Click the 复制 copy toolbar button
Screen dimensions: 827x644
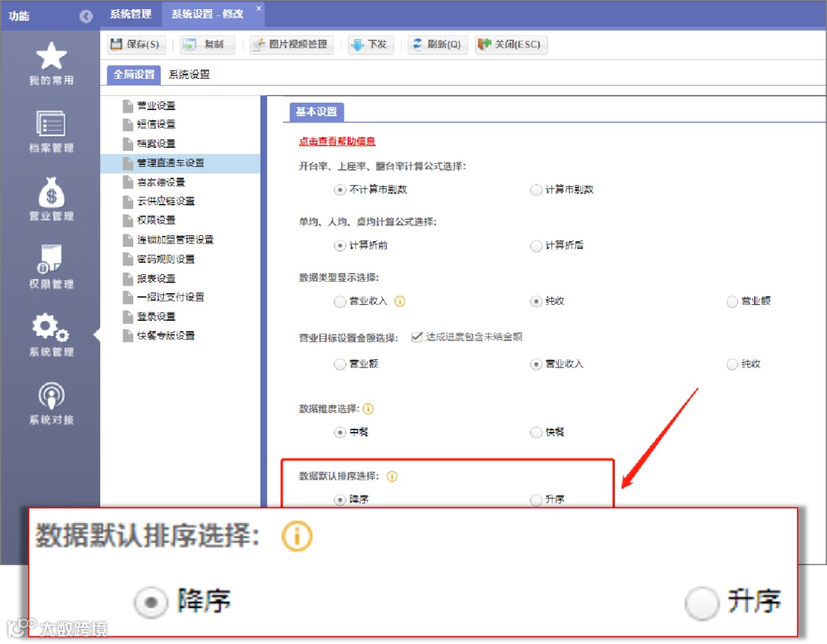click(x=208, y=45)
